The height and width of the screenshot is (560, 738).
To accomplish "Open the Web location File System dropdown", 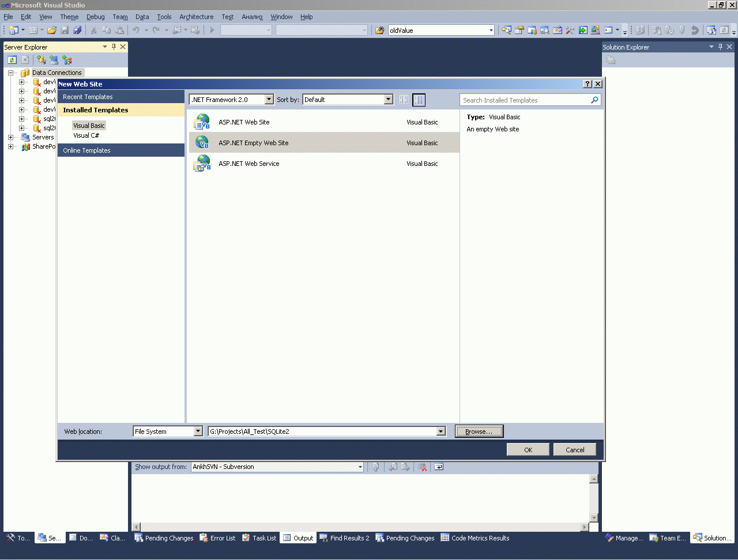I will tap(198, 432).
